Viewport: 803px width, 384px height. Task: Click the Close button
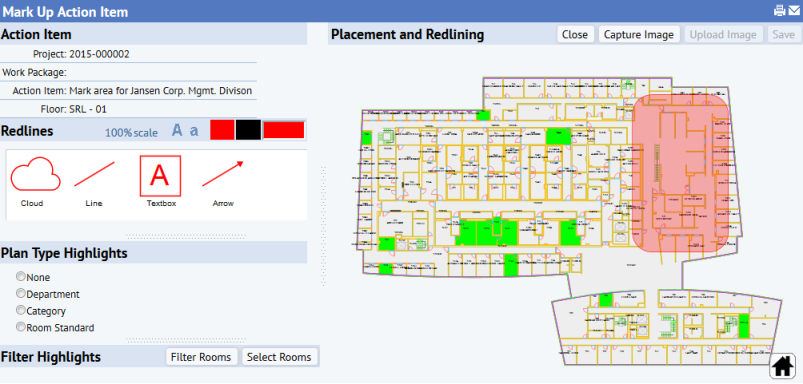point(575,34)
